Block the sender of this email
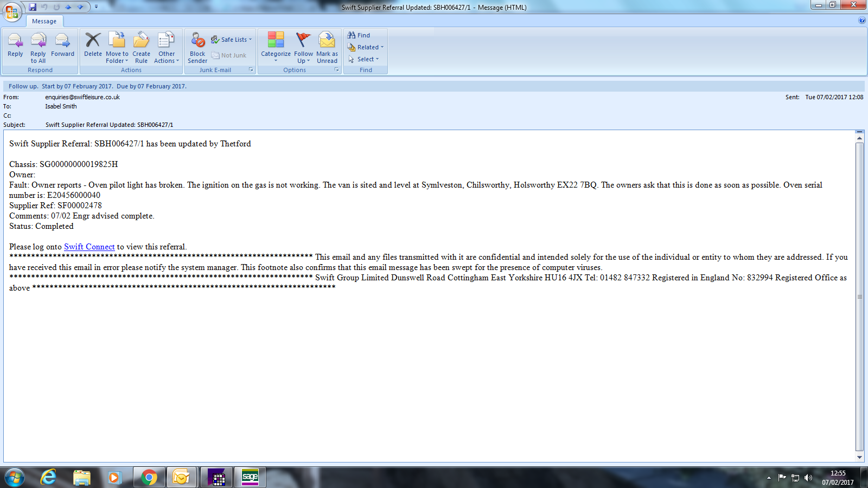Viewport: 868px width, 488px height. 197,48
